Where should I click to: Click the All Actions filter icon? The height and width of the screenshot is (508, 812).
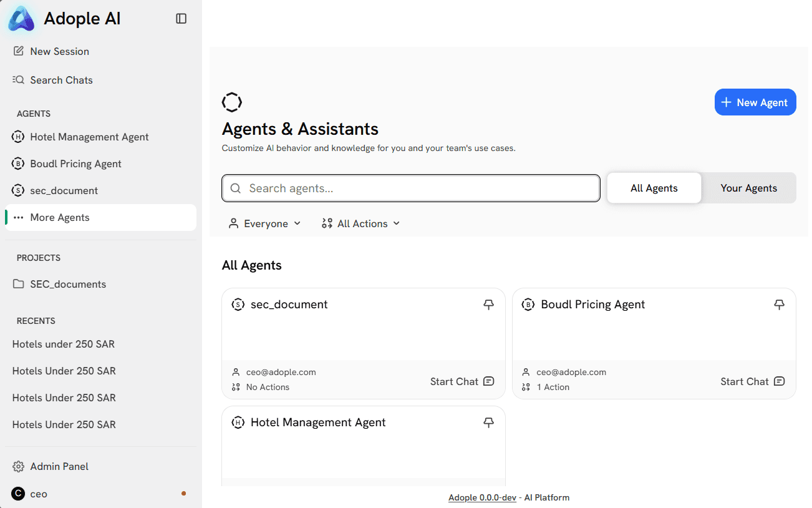coord(327,223)
